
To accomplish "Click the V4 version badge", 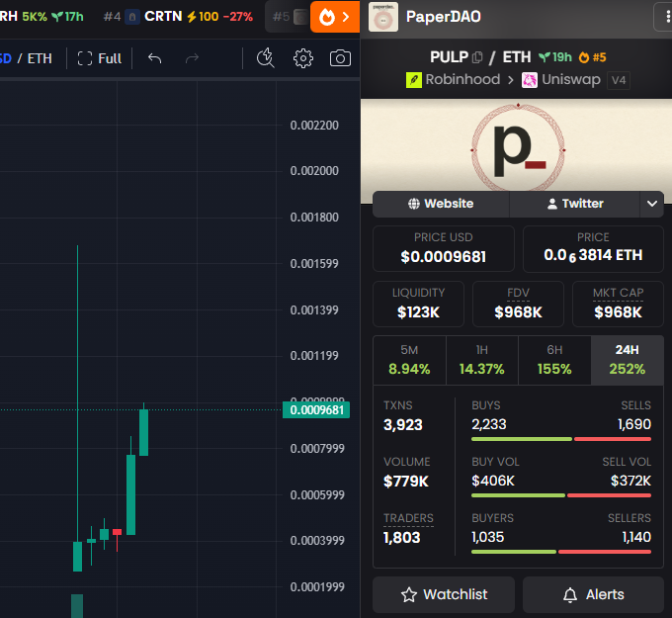I will coord(619,80).
